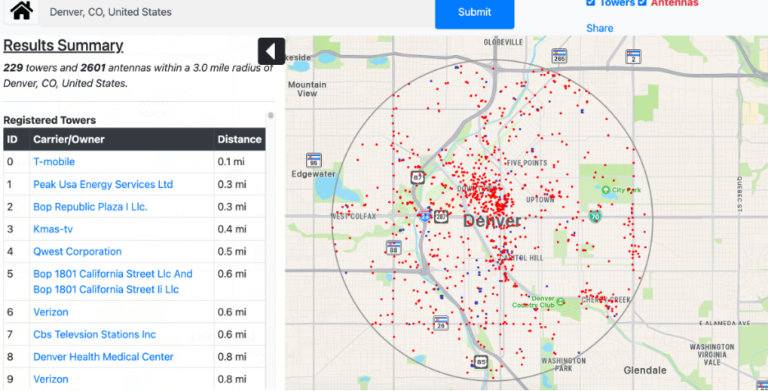Viewport: 768px width, 391px height.
Task: Open Bop 1801 California Street Llc entry
Action: coord(113,282)
